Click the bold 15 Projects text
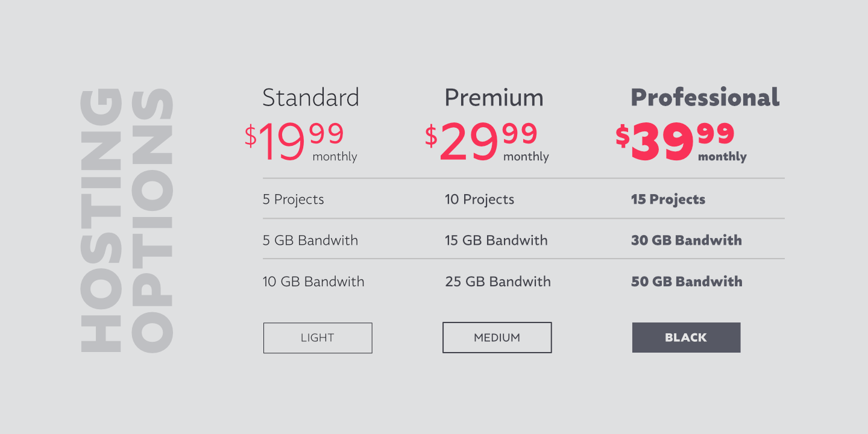Viewport: 868px width, 434px height. click(x=668, y=200)
